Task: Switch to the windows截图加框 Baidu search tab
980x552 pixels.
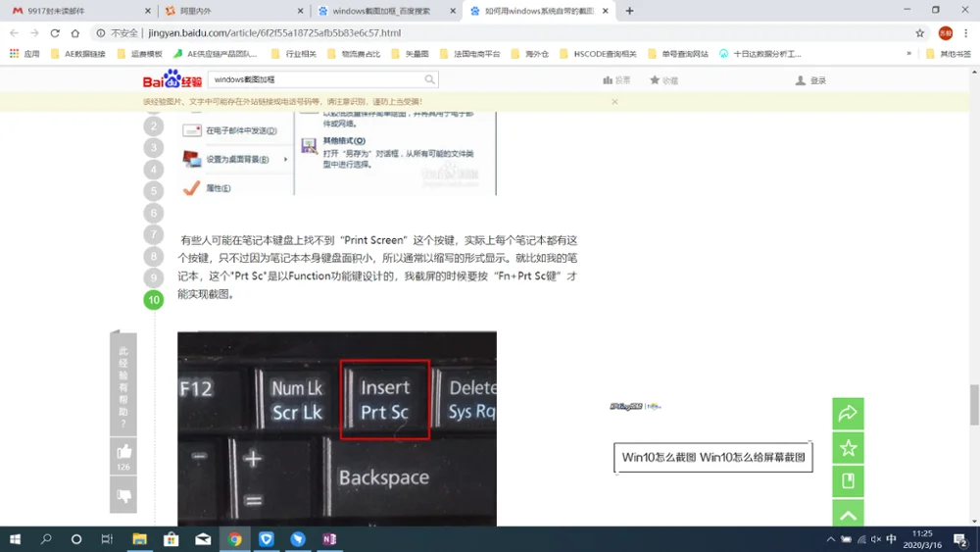Action: click(x=385, y=11)
